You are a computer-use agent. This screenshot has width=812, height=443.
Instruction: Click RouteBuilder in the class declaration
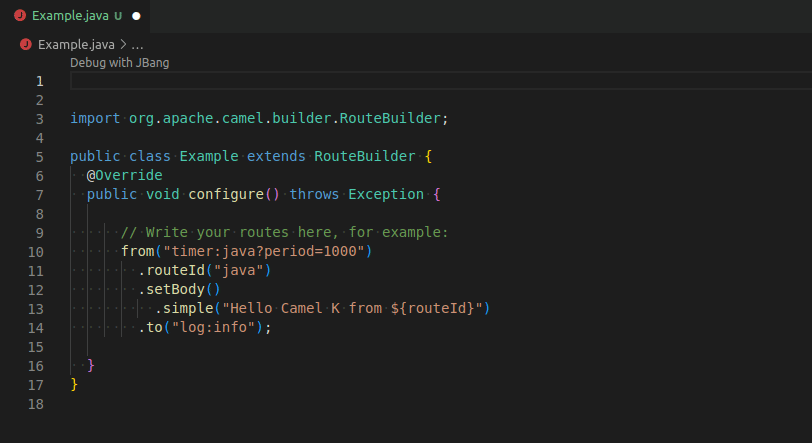[x=364, y=157]
